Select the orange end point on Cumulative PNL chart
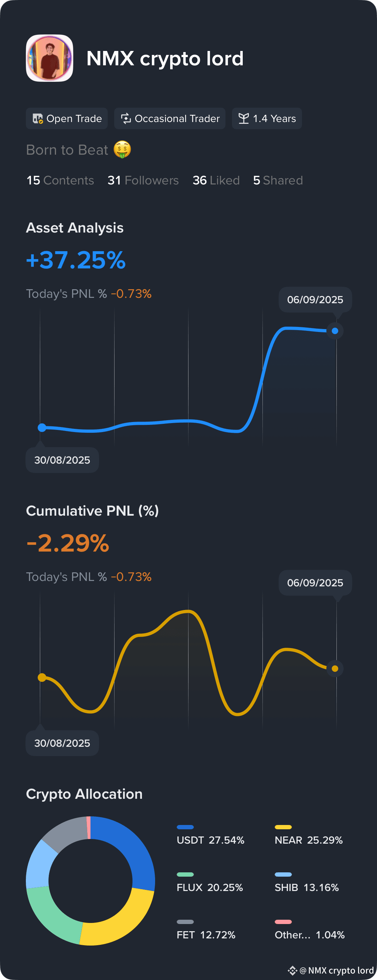 335,669
